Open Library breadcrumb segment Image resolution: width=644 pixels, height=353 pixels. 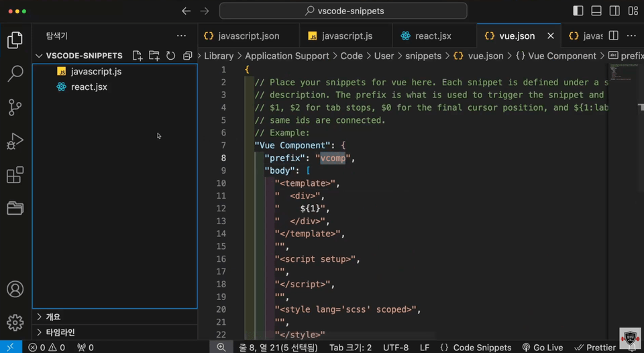click(219, 56)
